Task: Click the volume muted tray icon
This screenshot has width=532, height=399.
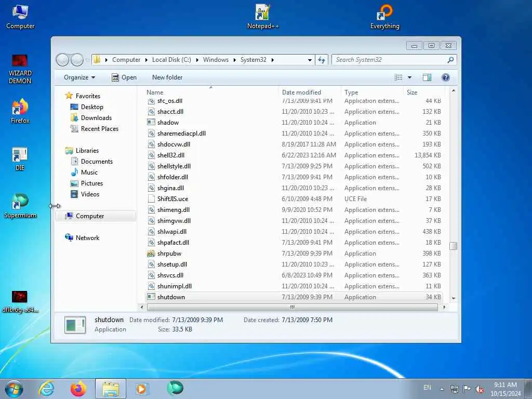Action: [x=480, y=389]
